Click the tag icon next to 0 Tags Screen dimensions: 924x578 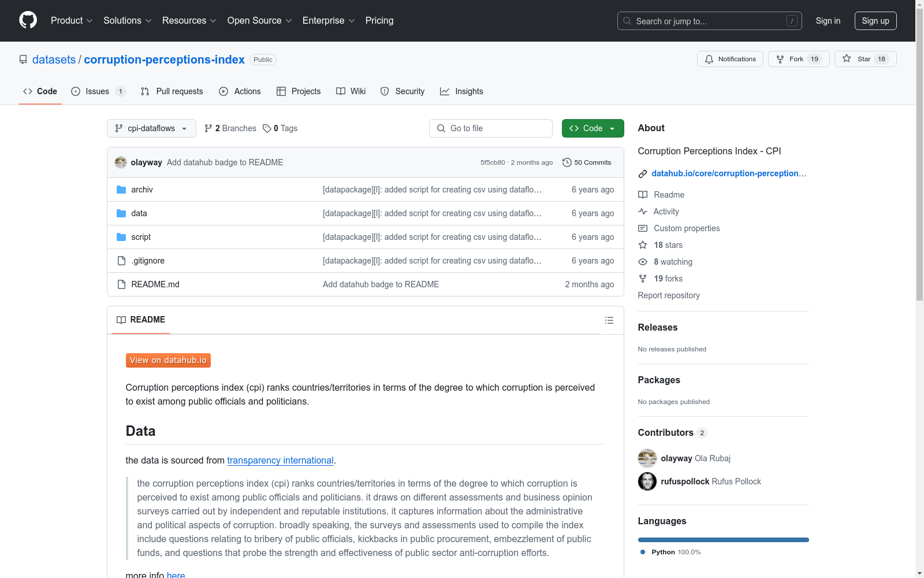click(267, 128)
